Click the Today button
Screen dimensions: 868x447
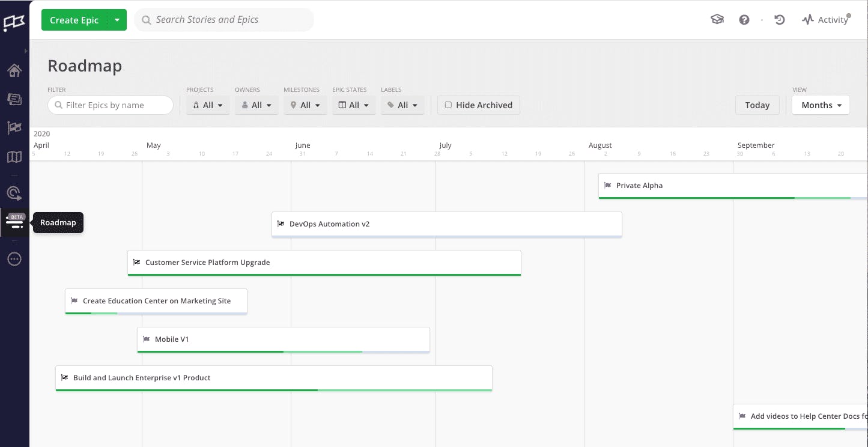757,105
